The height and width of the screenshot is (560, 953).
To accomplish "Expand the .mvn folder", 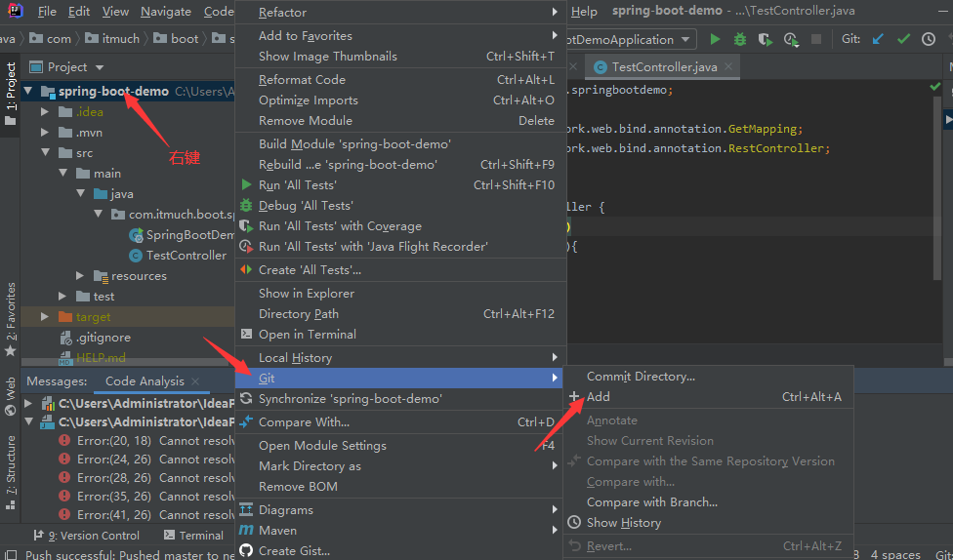I will click(x=44, y=133).
